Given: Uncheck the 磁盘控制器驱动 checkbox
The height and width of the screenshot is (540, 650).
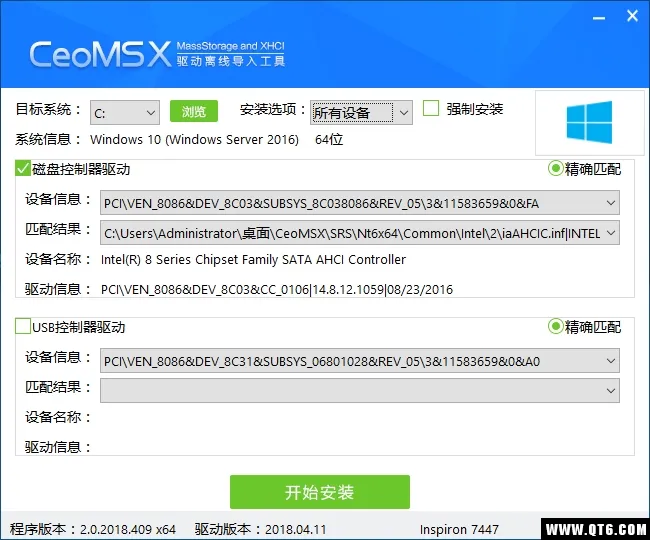Looking at the screenshot, I should (x=23, y=168).
